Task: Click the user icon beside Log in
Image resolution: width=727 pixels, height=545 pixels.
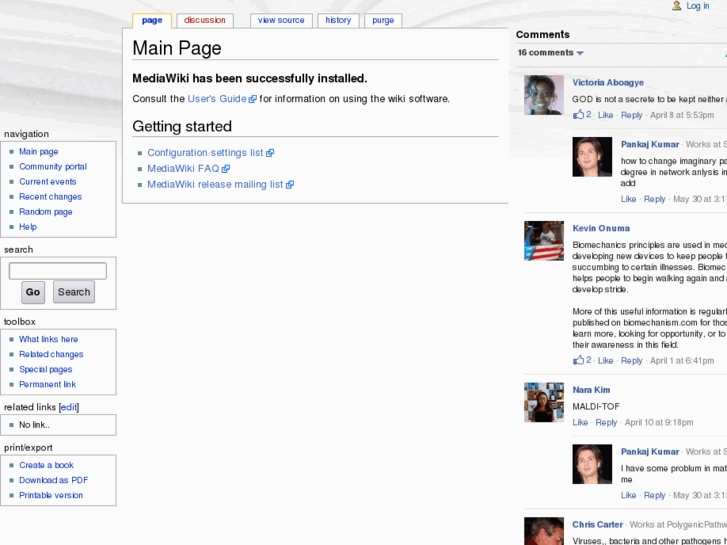Action: [x=676, y=6]
